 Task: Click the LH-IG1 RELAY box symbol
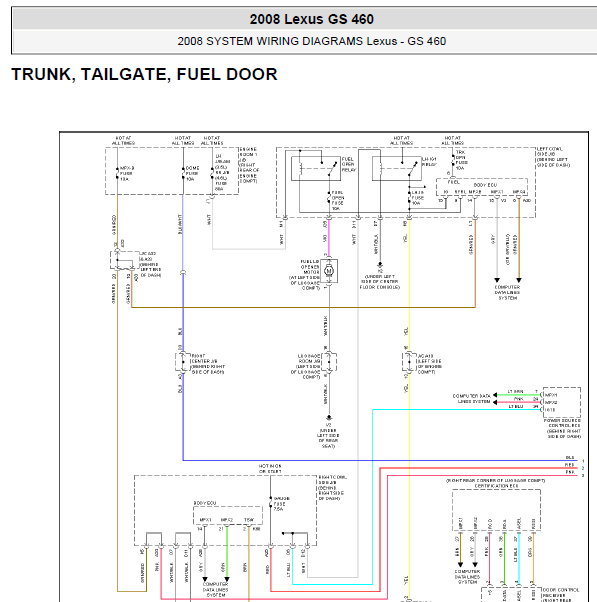pos(397,168)
